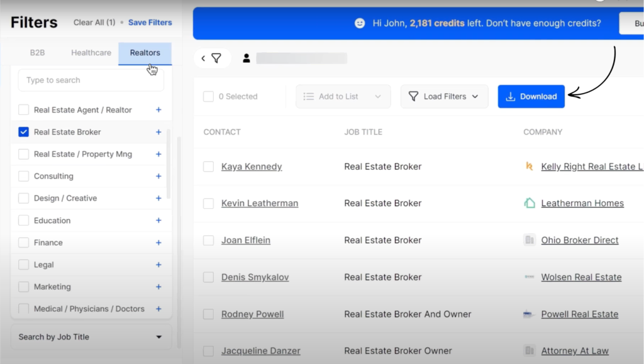Open Kevin Leatherman's contact link

tap(260, 203)
